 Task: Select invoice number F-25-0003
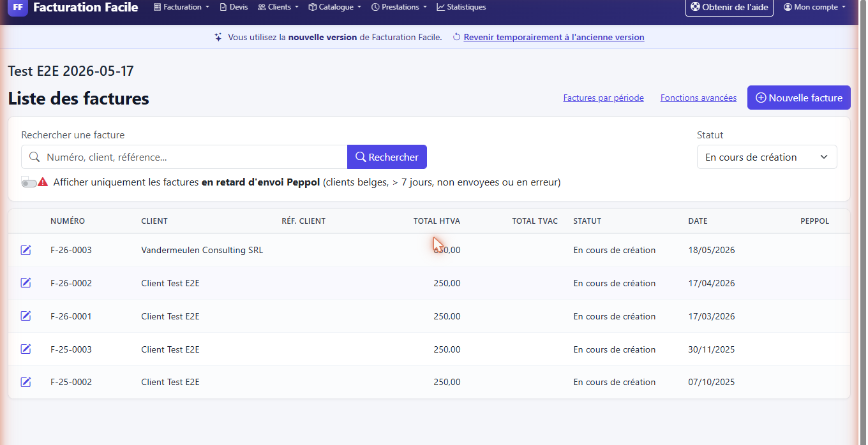coord(71,349)
